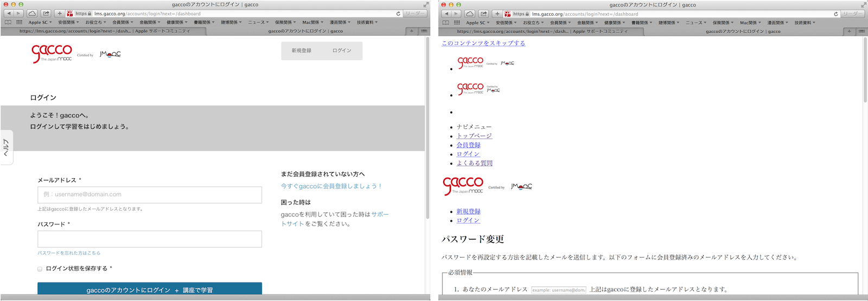The width and height of the screenshot is (868, 301).
Task: Select gaccoのアカウントにログイン tab in left window
Action: pyautogui.click(x=305, y=31)
